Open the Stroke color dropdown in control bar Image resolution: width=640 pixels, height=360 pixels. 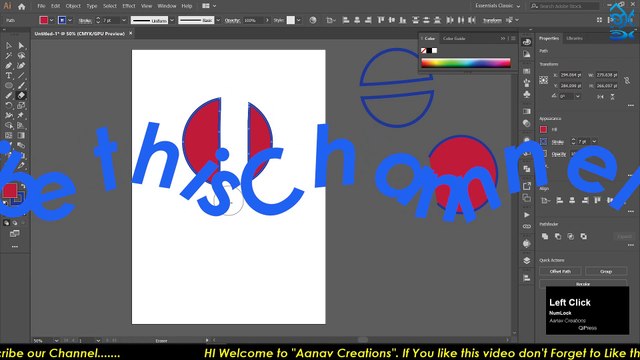[70, 20]
